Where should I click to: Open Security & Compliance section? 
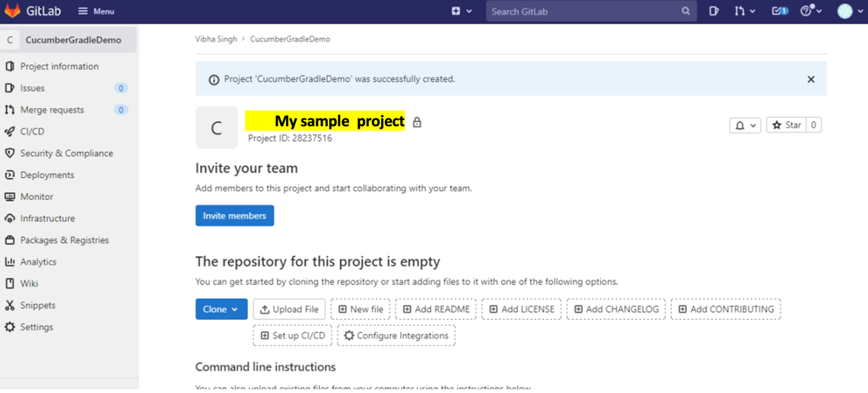point(66,154)
